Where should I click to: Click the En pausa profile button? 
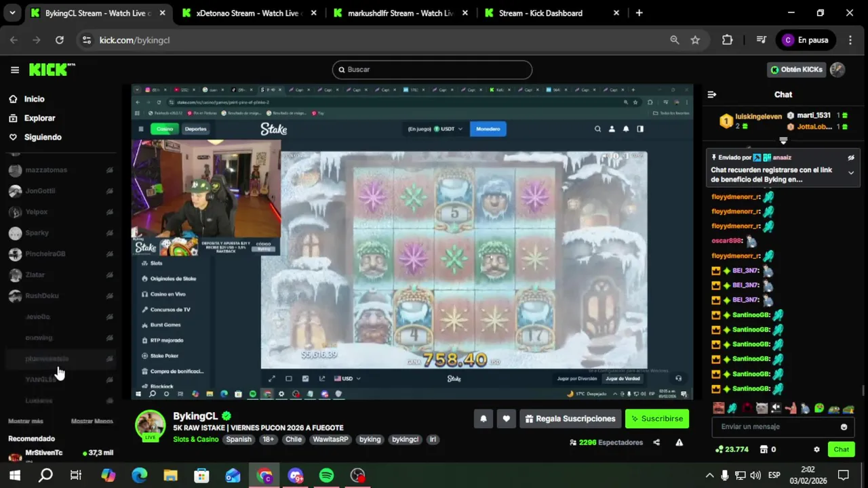coord(806,40)
